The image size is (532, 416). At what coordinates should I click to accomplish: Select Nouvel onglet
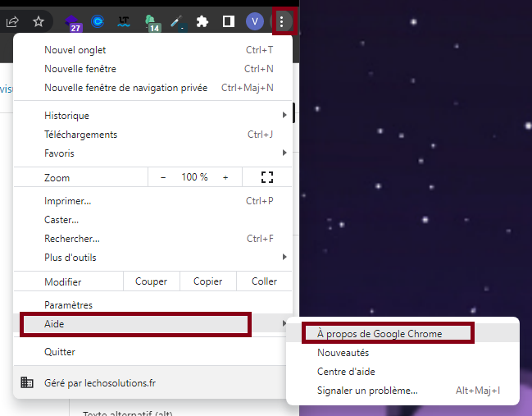pyautogui.click(x=152, y=50)
